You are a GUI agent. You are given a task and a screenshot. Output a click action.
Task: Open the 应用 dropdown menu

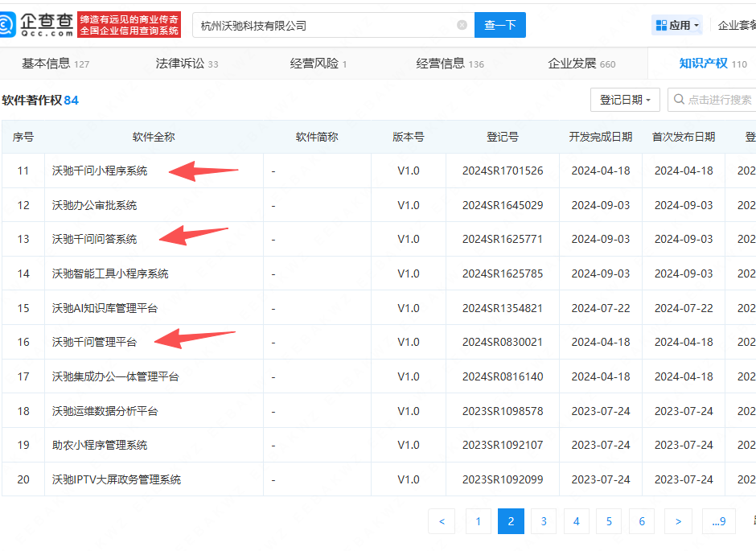[x=677, y=25]
